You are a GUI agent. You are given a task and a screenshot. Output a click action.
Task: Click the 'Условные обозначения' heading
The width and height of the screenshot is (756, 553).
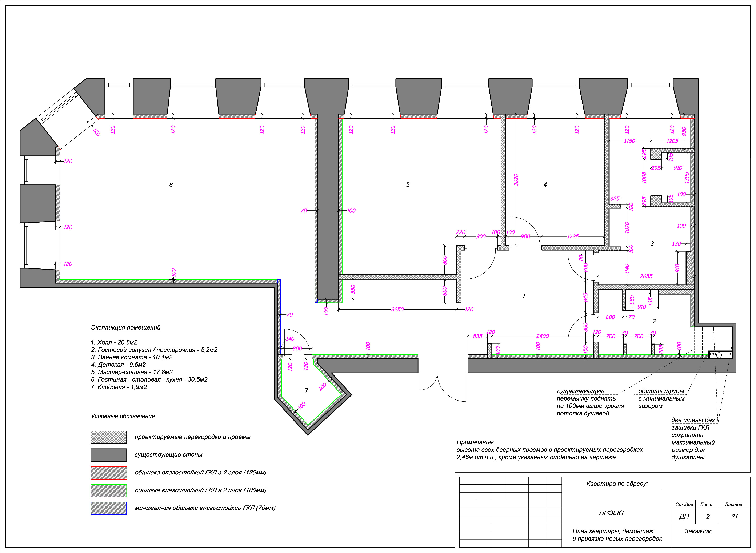pyautogui.click(x=123, y=416)
